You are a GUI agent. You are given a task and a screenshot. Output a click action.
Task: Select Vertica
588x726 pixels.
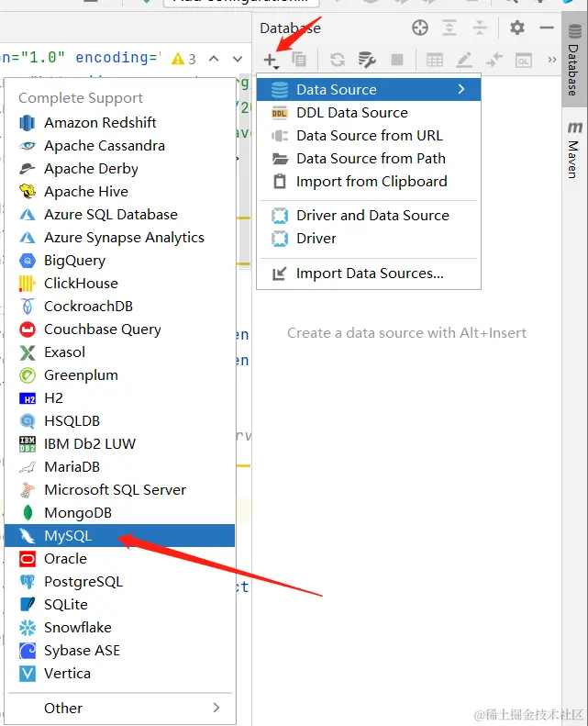pos(120,673)
